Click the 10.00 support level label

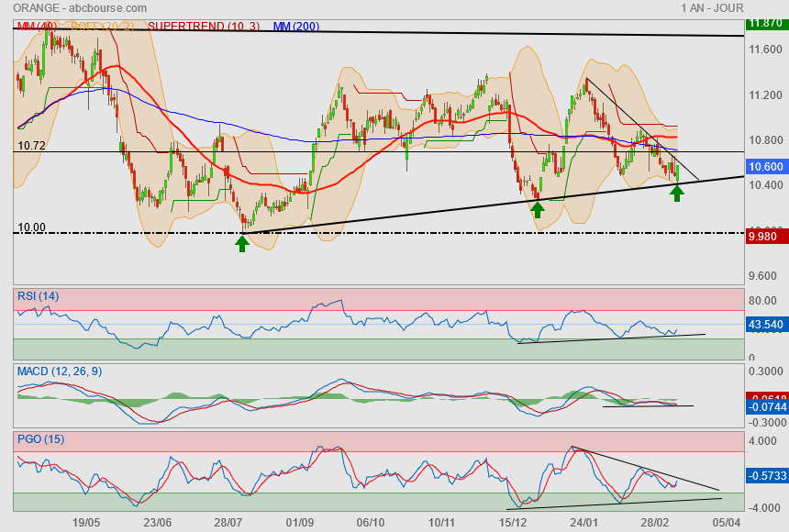31,227
